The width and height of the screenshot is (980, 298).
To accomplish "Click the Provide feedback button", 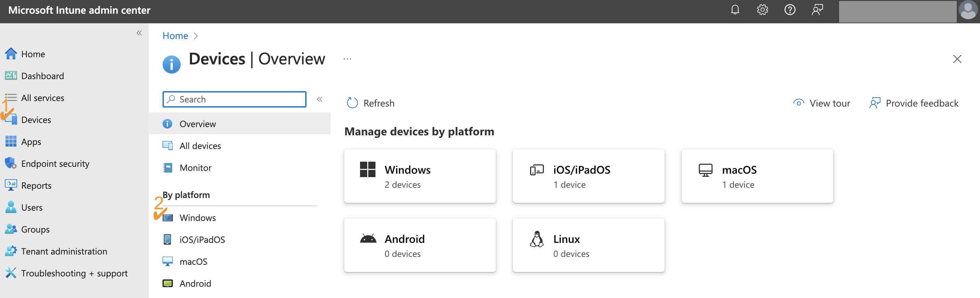I will [x=914, y=103].
